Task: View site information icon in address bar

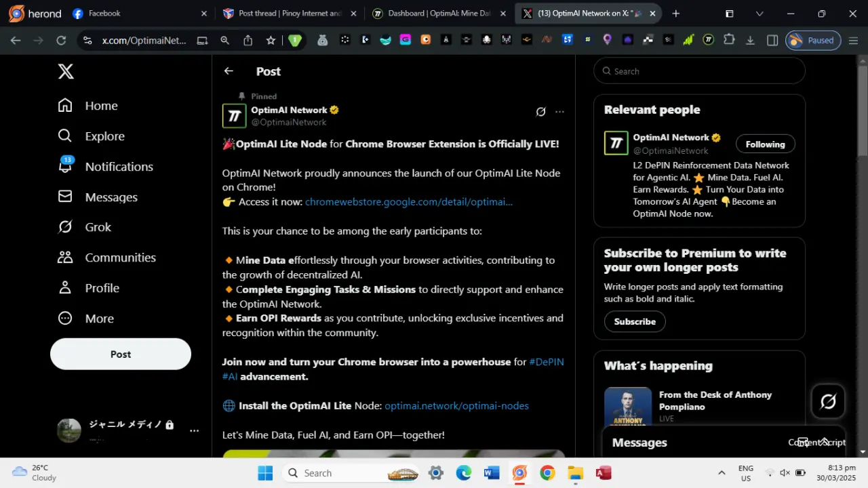Action: (87, 41)
